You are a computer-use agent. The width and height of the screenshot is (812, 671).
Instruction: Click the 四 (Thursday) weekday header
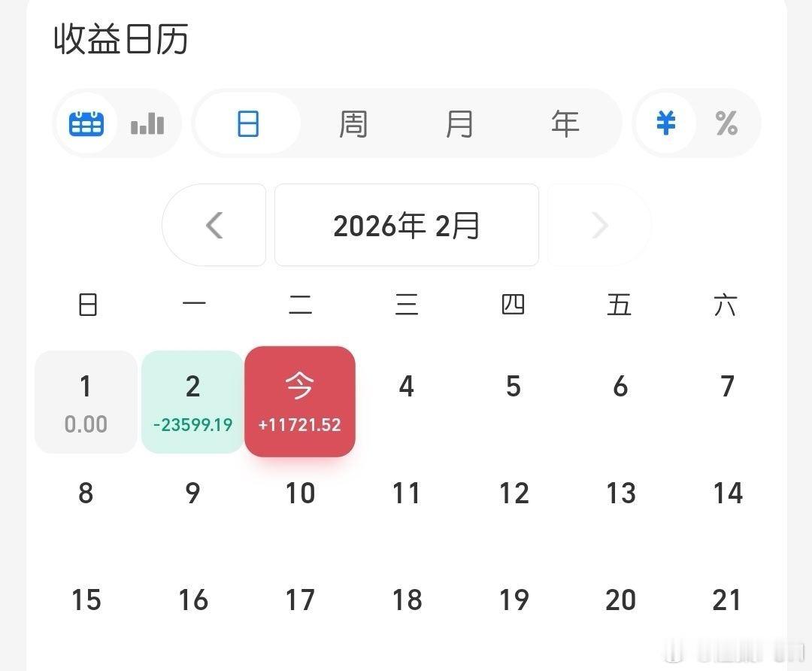click(514, 304)
